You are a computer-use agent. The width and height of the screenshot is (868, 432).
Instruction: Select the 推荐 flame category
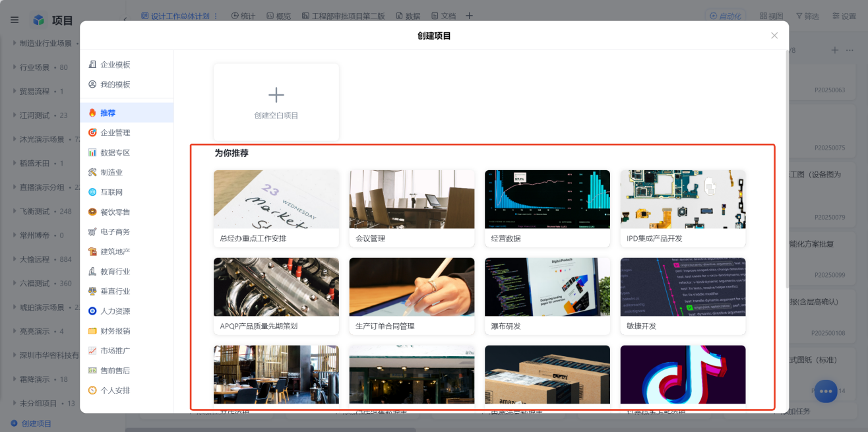pos(127,113)
